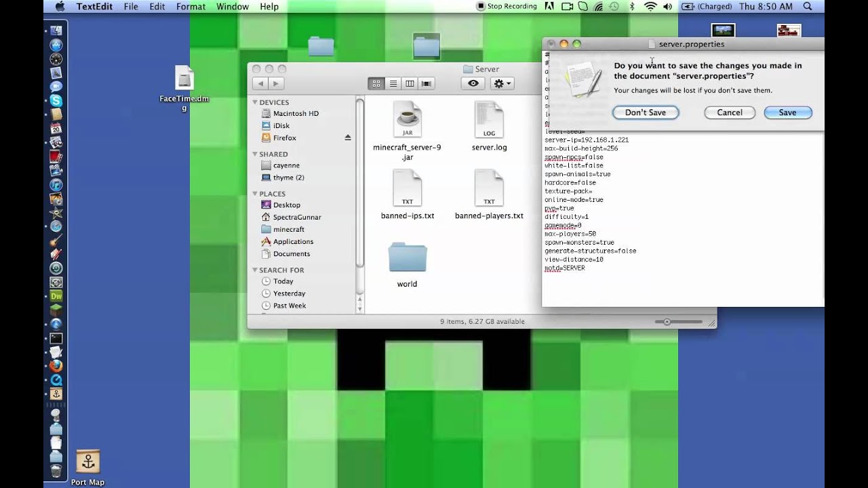Open the TextEdit application menu
This screenshot has width=868, height=488.
[x=94, y=6]
